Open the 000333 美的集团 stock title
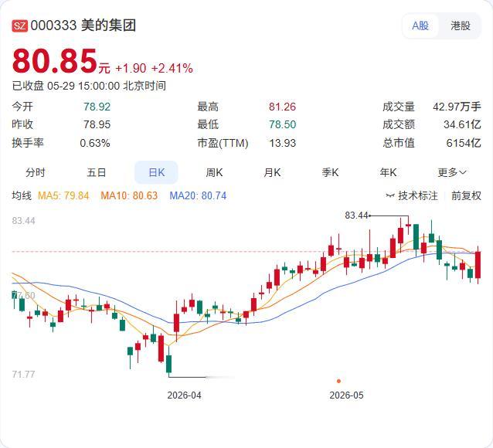 [x=83, y=25]
